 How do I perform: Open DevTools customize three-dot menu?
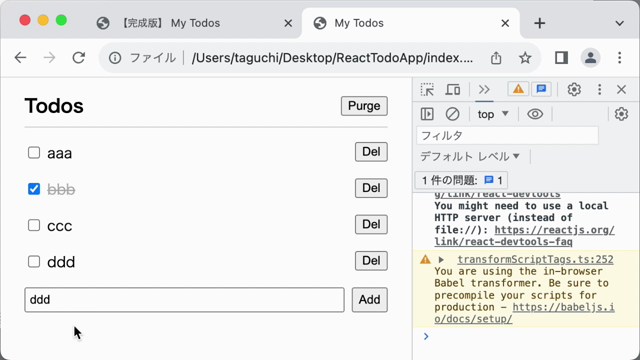click(x=599, y=89)
